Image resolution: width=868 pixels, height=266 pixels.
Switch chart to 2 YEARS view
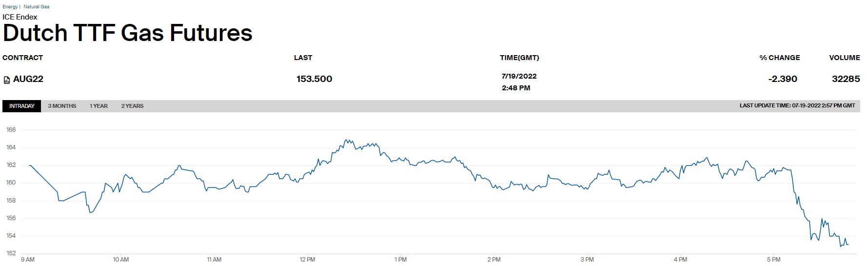132,106
